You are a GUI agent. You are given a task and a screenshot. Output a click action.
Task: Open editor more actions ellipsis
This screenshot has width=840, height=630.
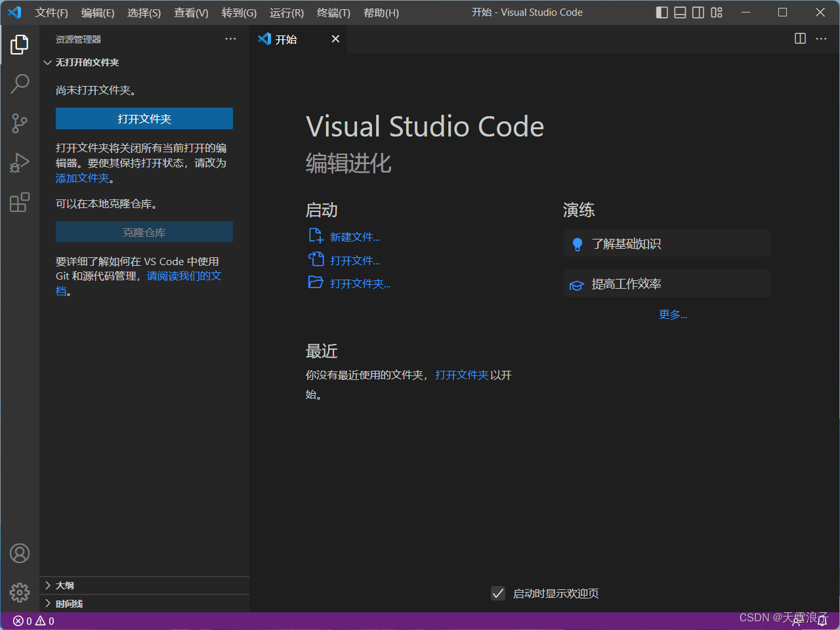click(x=821, y=39)
